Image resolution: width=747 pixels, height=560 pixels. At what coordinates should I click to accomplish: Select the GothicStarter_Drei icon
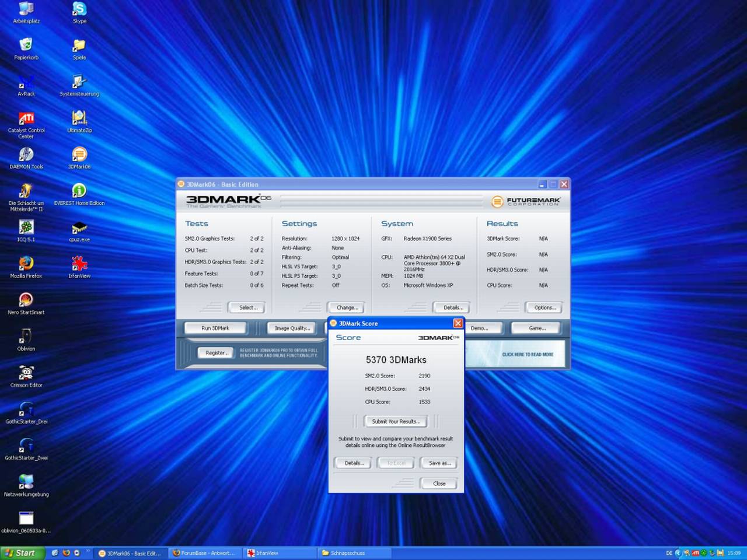pos(26,413)
